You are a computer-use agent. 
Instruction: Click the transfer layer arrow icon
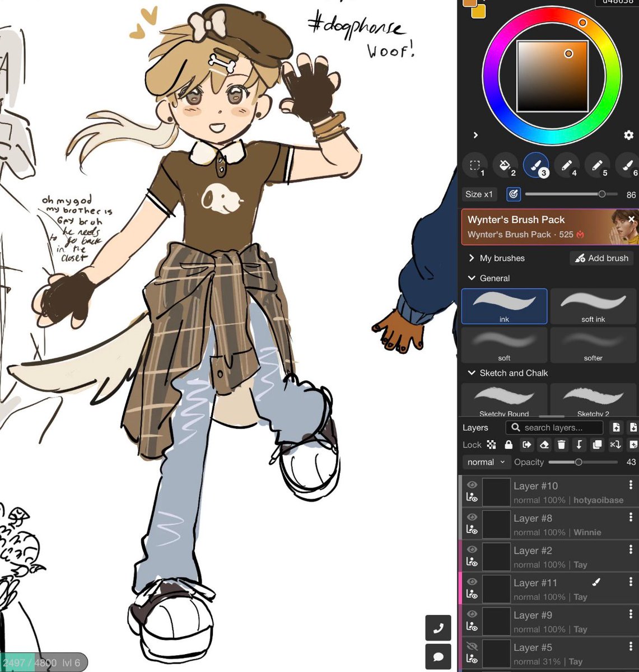pos(526,445)
